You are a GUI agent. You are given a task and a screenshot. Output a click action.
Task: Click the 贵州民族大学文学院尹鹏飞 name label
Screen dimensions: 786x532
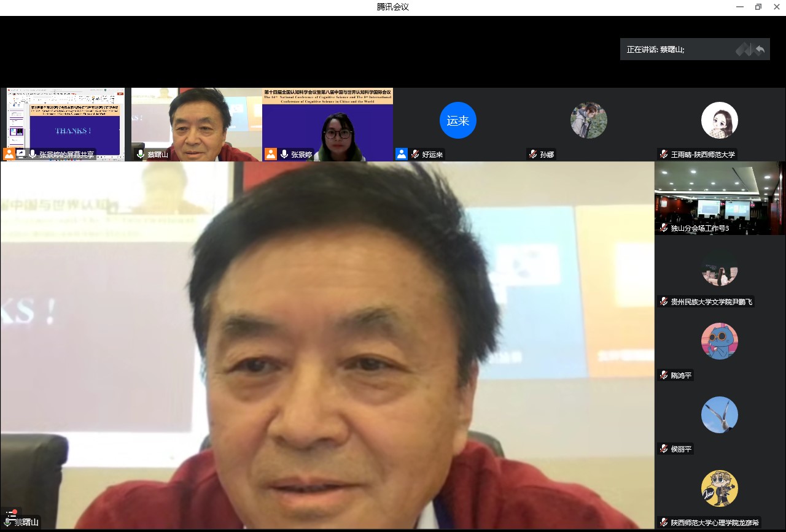click(711, 302)
